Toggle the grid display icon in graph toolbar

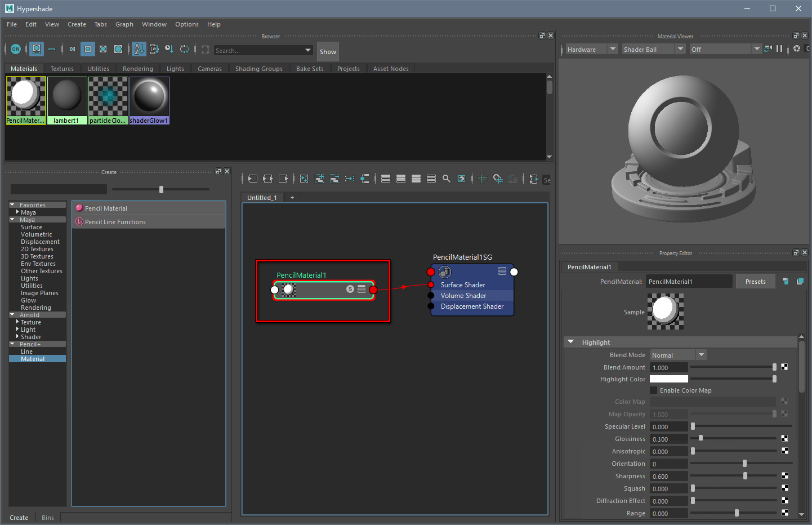483,179
